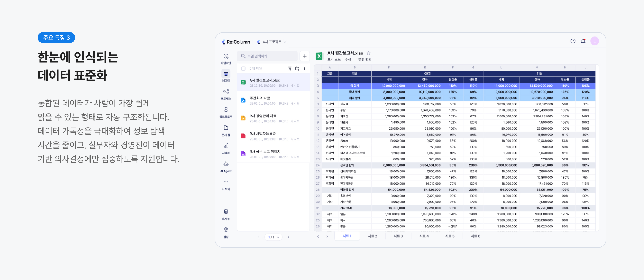Click the filter funnel icon
The width and height of the screenshot is (644, 280).
tap(290, 68)
